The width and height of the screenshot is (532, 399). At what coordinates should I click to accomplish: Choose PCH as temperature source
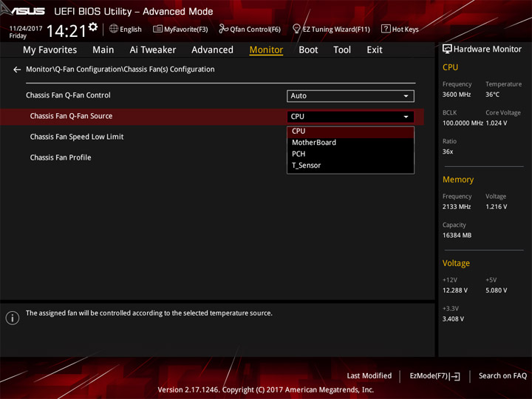[x=350, y=154]
